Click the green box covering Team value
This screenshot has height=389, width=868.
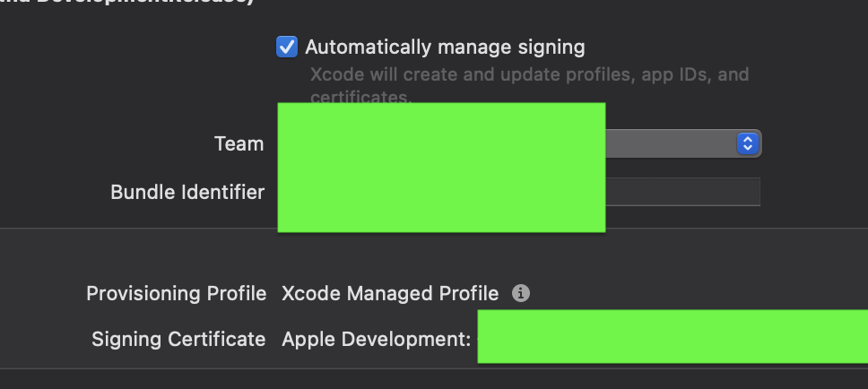(441, 167)
